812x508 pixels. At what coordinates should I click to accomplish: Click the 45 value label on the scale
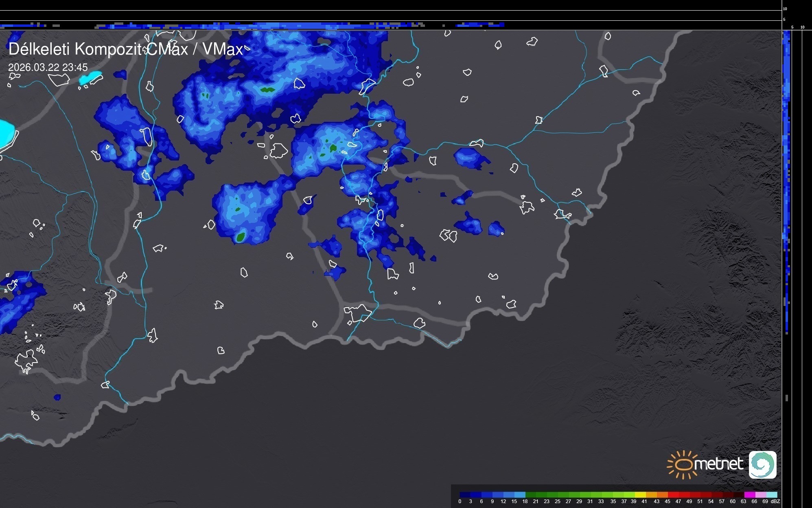[x=667, y=501]
